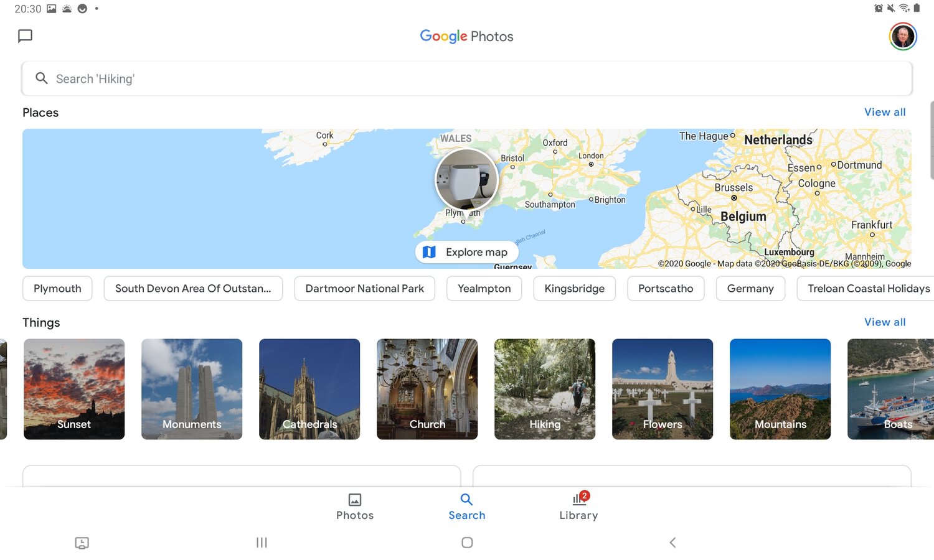
Task: Select the Portscatho place chip
Action: (x=666, y=288)
